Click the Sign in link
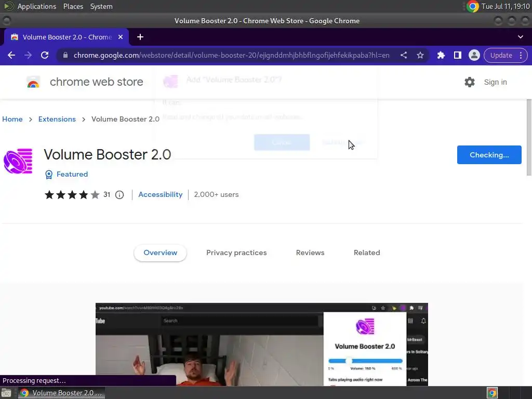Screen dimensions: 532x399 click(x=495, y=82)
